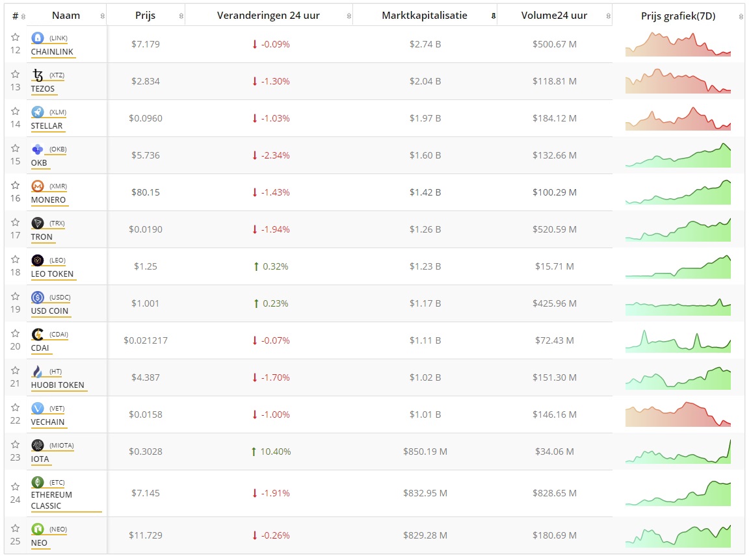Sort by Prijs column arrows
This screenshot has height=560, width=751.
[181, 16]
